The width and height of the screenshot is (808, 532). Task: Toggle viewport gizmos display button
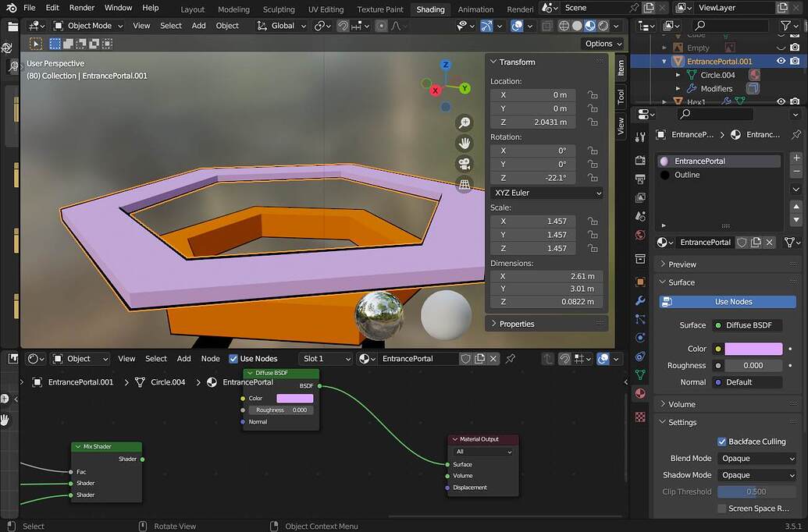(x=486, y=25)
